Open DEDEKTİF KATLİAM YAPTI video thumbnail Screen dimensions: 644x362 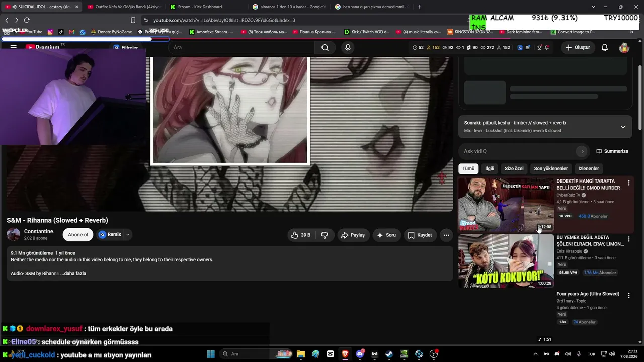pyautogui.click(x=506, y=205)
